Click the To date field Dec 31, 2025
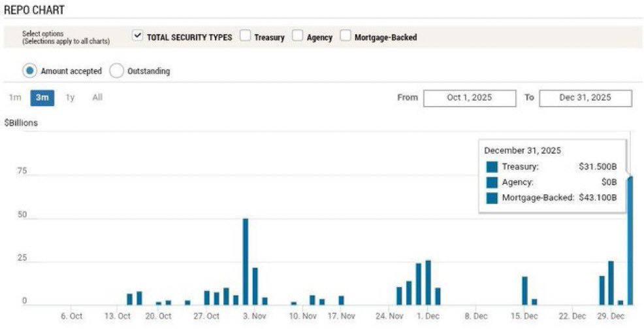Image resolution: width=644 pixels, height=329 pixels. pyautogui.click(x=585, y=98)
